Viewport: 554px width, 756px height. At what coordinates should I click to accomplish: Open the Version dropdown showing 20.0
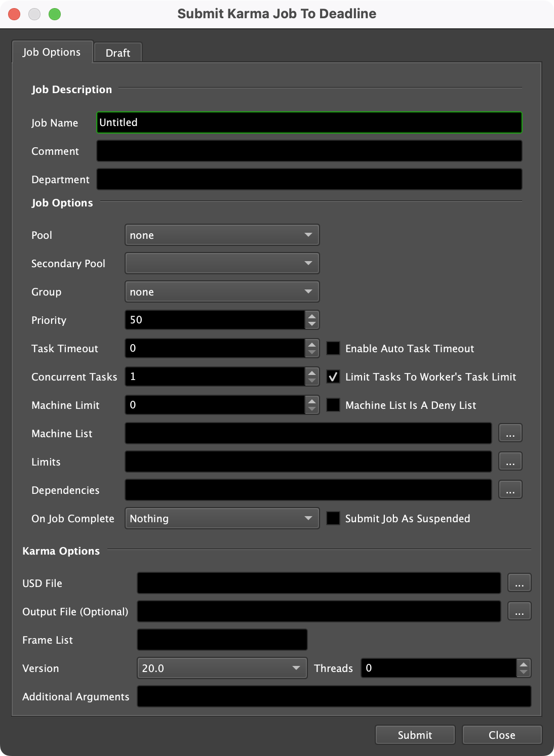[221, 668]
